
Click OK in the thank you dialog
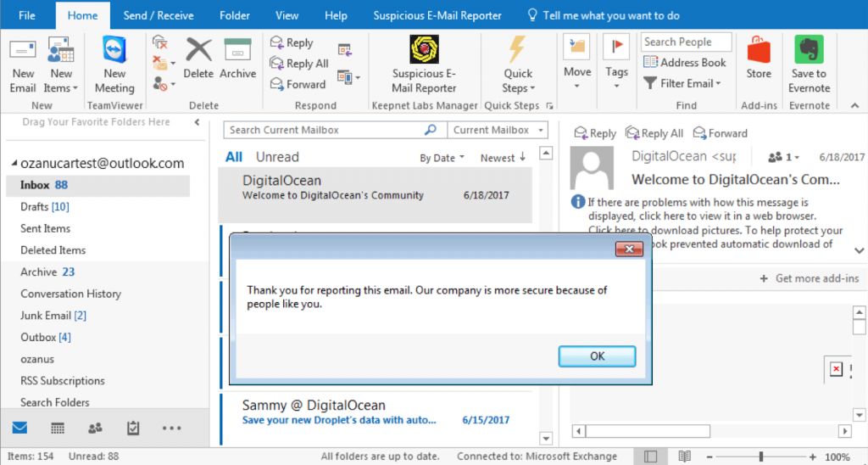click(x=597, y=356)
